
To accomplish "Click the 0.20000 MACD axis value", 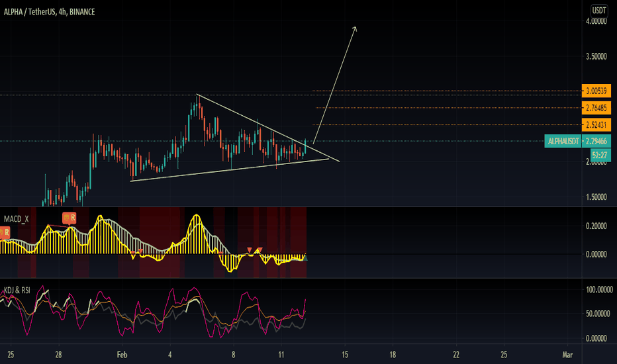I will pos(596,226).
